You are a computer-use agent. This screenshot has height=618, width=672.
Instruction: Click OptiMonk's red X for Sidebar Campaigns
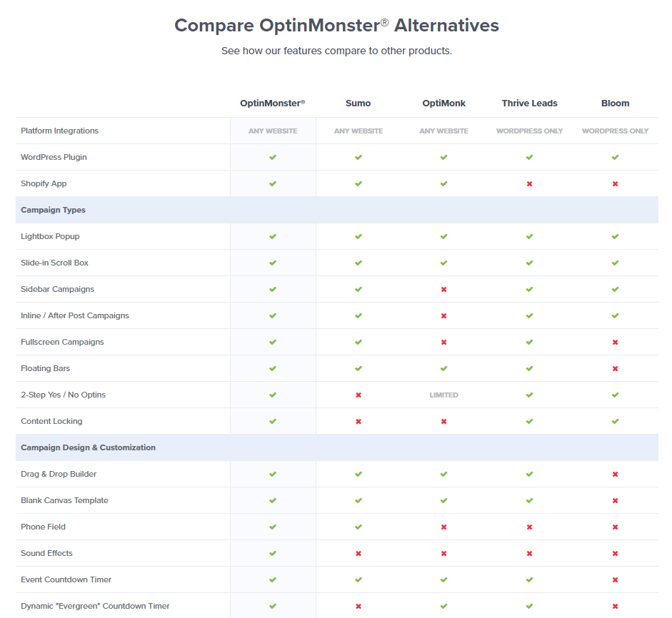[443, 290]
